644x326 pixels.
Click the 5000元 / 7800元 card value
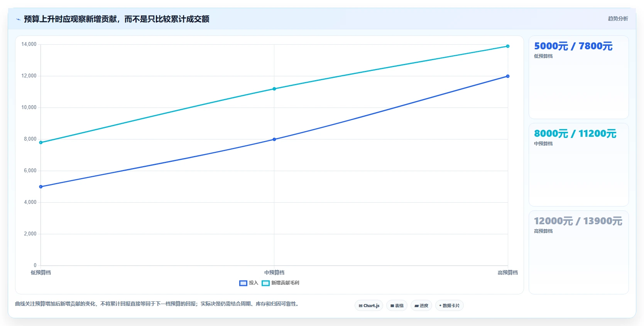[573, 46]
